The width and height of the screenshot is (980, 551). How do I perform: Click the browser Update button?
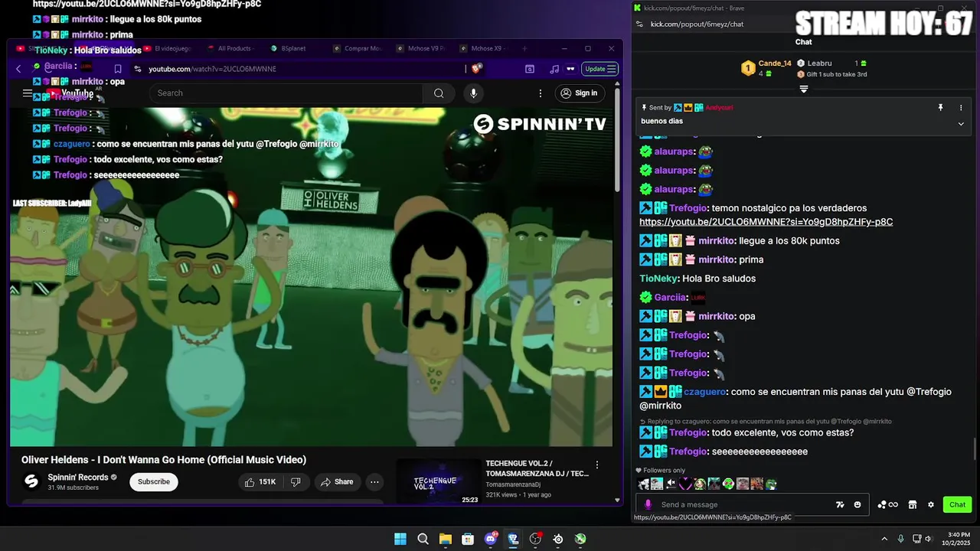coord(600,69)
